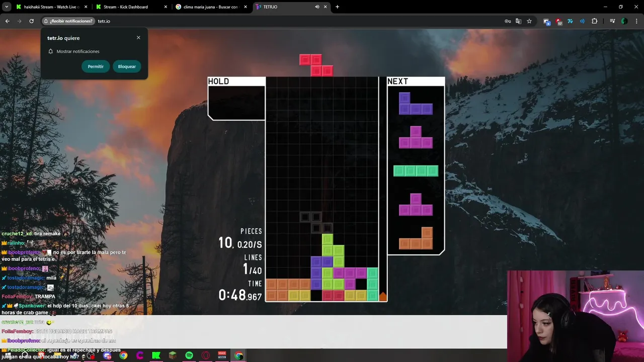
Task: Open the translate page icon
Action: pos(518,21)
